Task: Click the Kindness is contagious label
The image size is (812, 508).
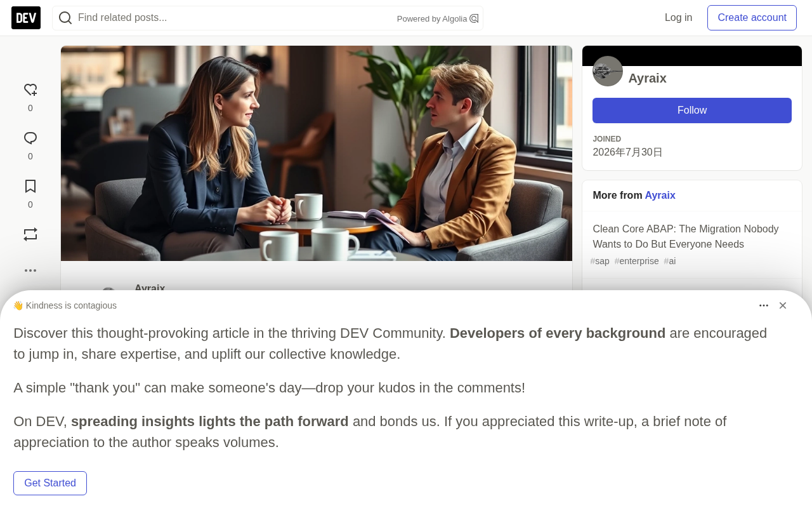Action: pyautogui.click(x=65, y=305)
